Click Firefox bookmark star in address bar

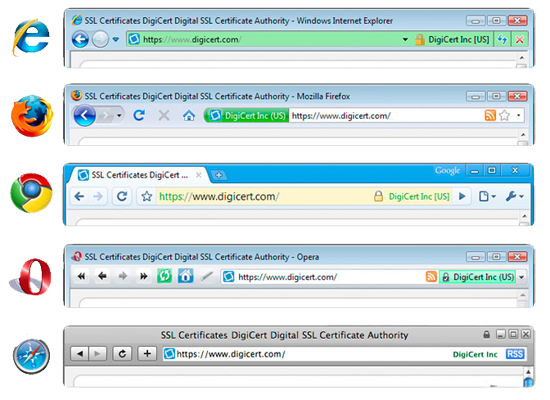tap(504, 115)
